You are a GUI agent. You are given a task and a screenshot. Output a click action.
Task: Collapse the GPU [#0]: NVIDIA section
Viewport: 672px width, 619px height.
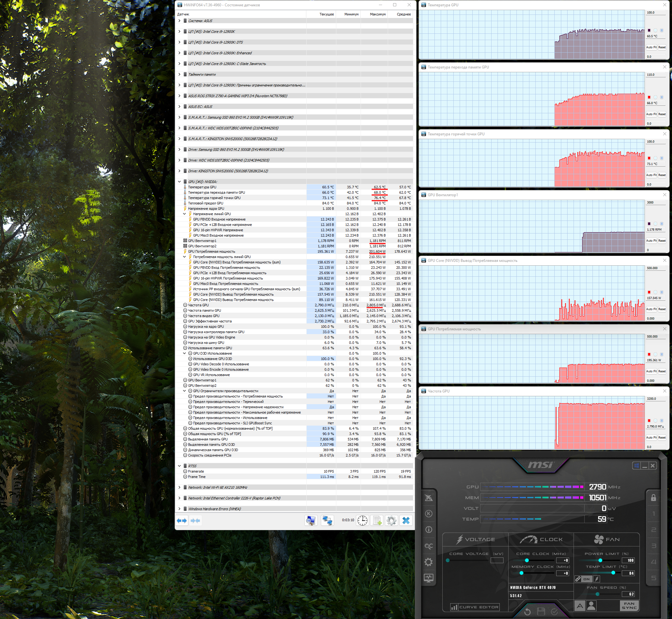pos(179,181)
